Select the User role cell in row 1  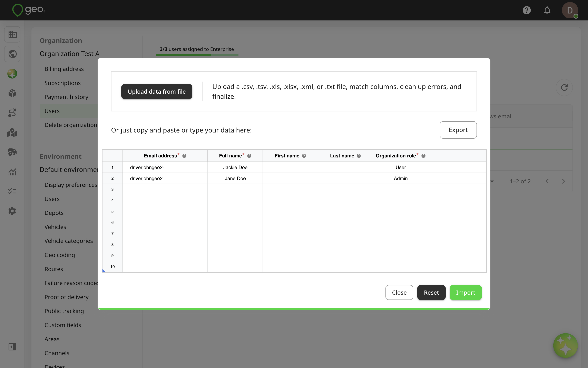tap(400, 167)
